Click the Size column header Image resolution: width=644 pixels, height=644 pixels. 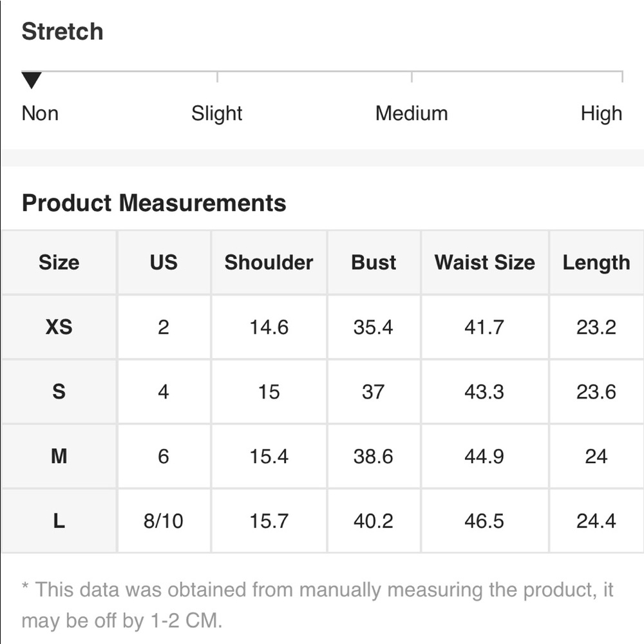click(59, 263)
